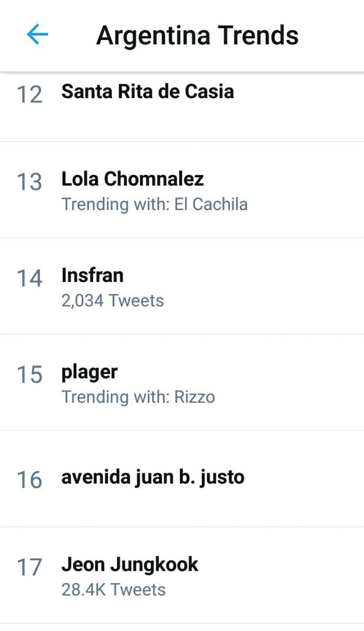
Task: Tap rank number 16
Action: tap(30, 480)
